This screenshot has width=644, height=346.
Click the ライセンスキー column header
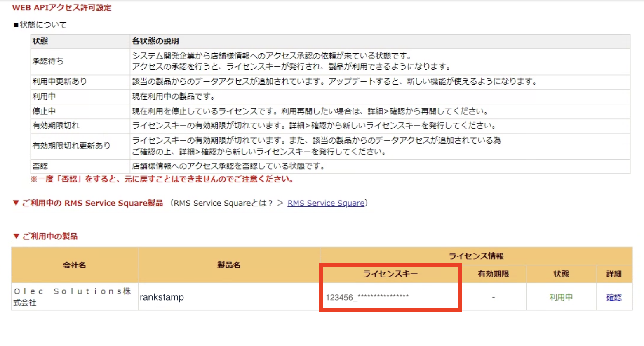click(x=390, y=274)
